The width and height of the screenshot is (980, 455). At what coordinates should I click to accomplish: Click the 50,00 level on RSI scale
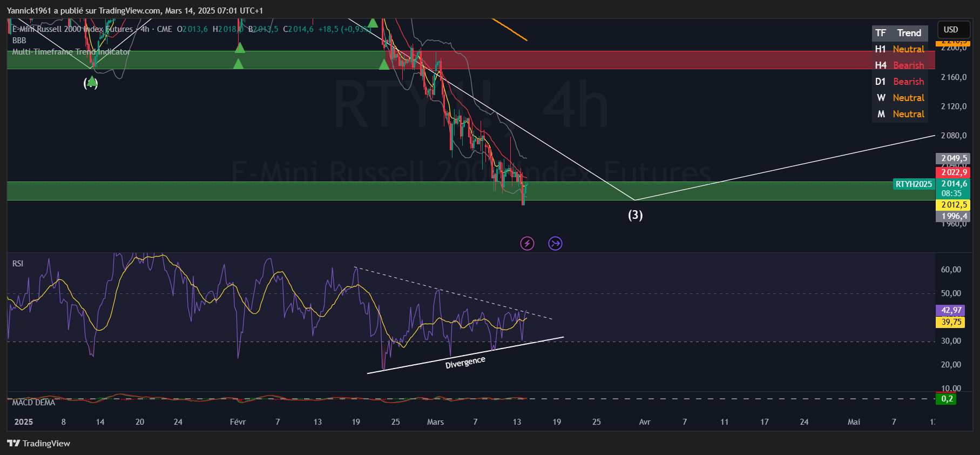click(951, 293)
